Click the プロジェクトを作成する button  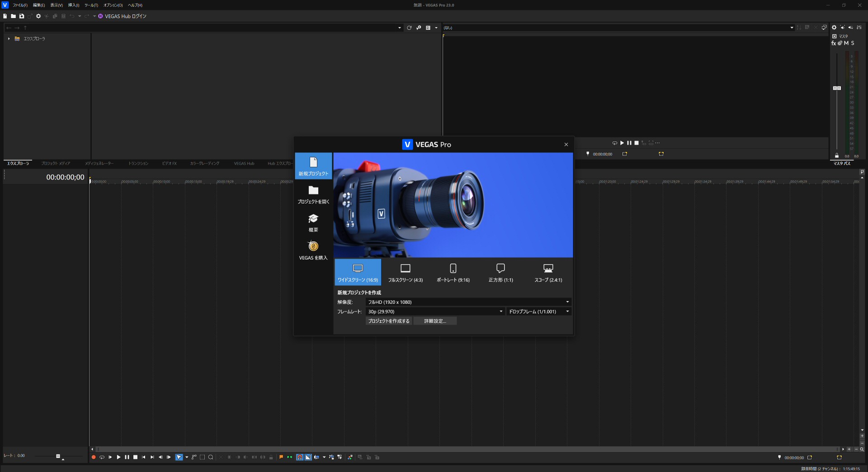[x=389, y=321]
